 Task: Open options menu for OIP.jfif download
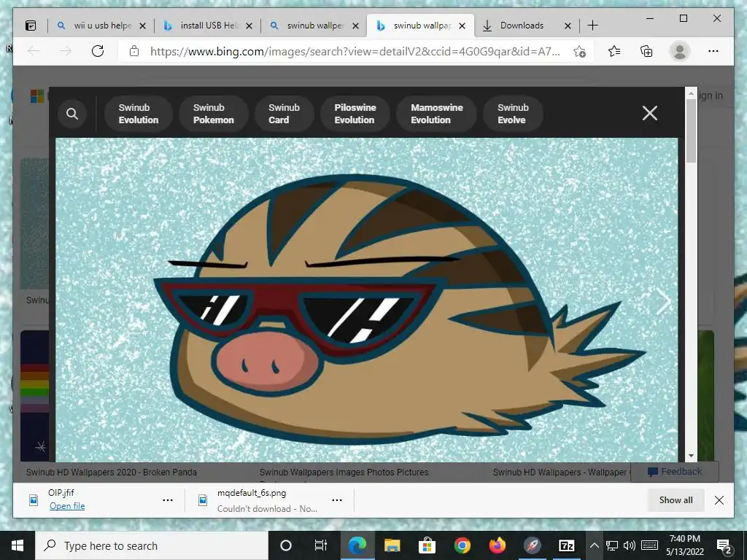click(168, 500)
